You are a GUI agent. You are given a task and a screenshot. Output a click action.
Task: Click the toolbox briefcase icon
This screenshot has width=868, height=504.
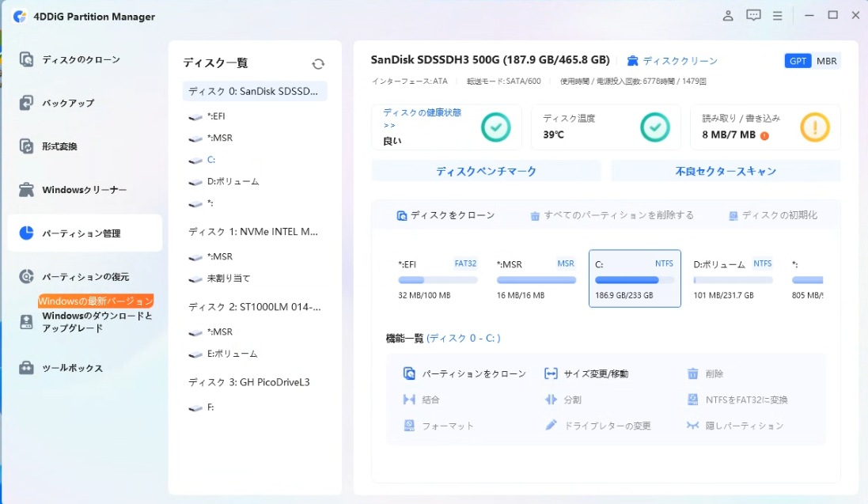26,369
